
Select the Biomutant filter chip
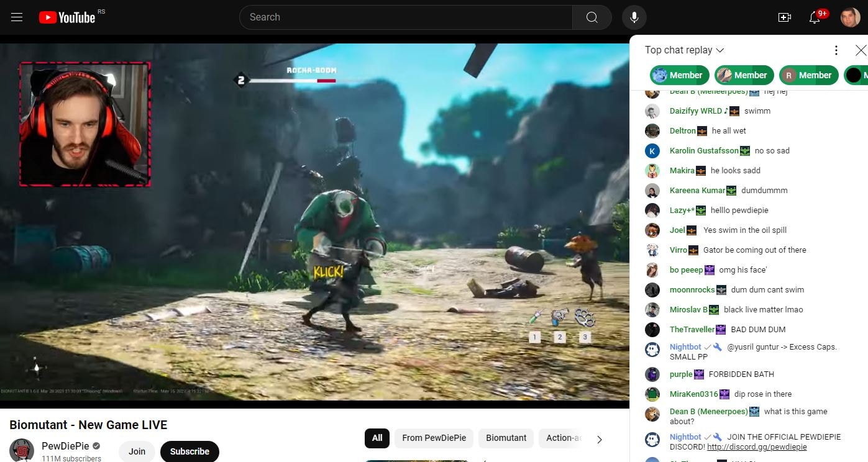click(x=506, y=438)
